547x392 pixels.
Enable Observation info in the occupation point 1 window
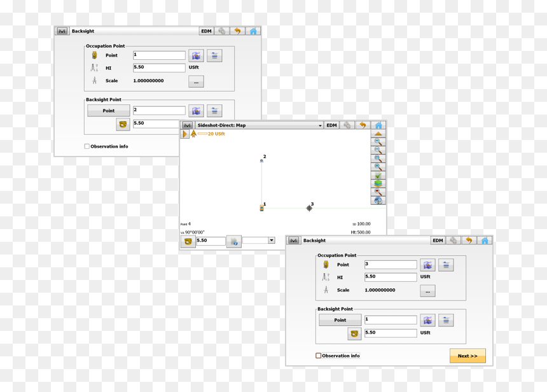[87, 146]
